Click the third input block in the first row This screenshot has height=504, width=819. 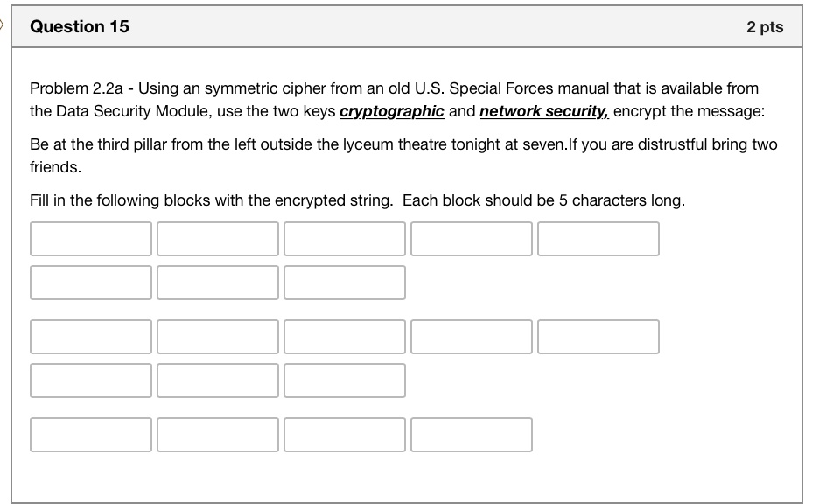pos(345,239)
